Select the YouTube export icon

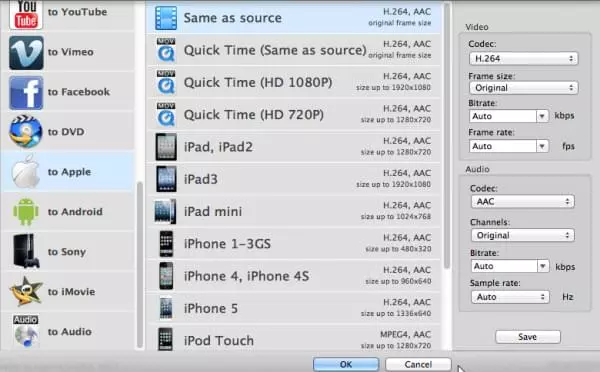point(26,14)
